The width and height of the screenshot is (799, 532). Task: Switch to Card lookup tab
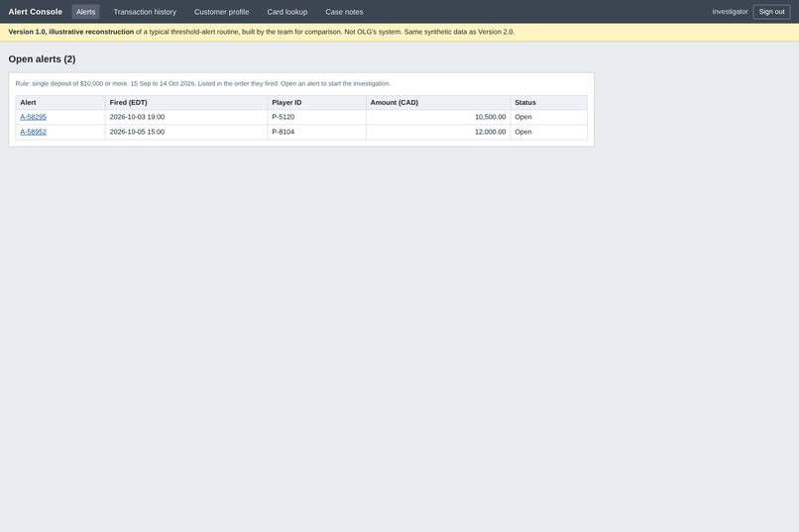point(286,12)
